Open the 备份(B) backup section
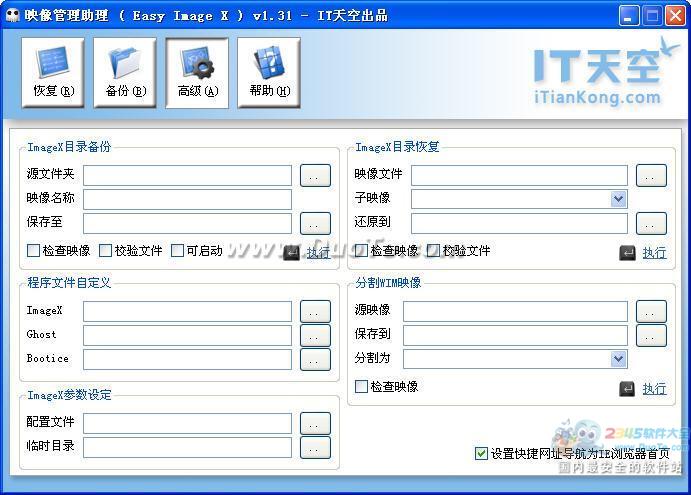691x495 pixels. 125,73
